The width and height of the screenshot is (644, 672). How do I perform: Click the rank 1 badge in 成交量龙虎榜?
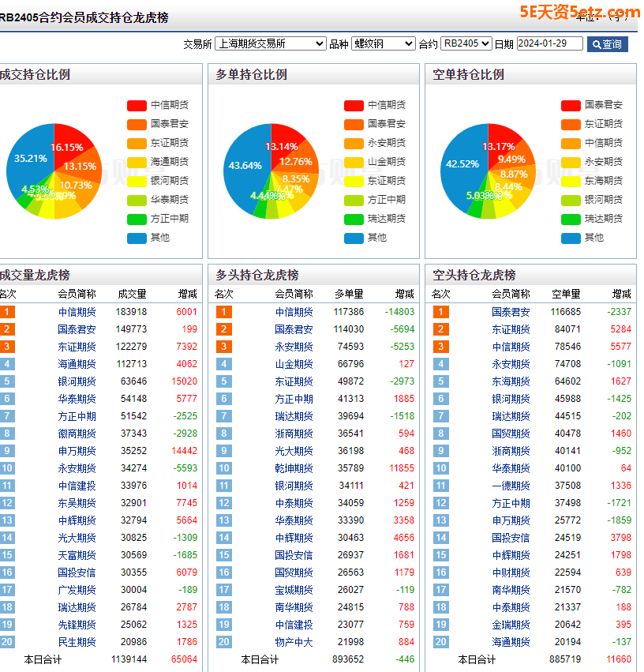point(7,312)
